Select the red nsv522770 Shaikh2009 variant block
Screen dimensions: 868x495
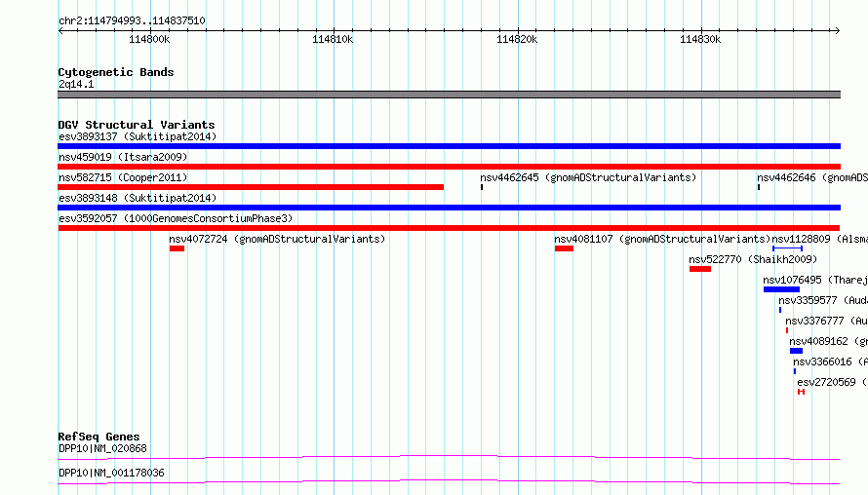tap(700, 269)
